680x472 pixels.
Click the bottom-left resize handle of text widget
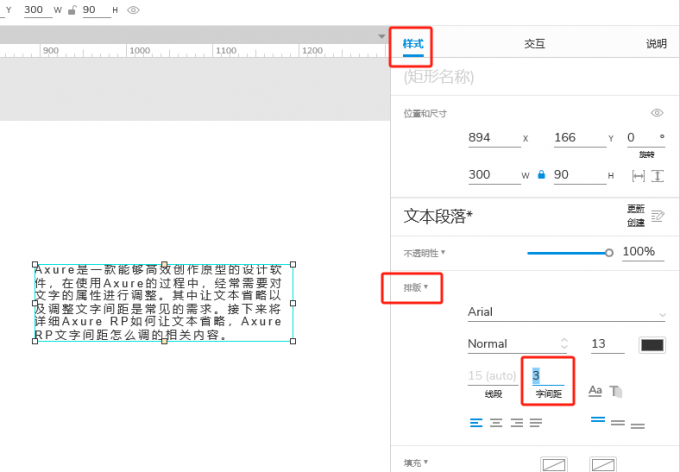(35, 341)
